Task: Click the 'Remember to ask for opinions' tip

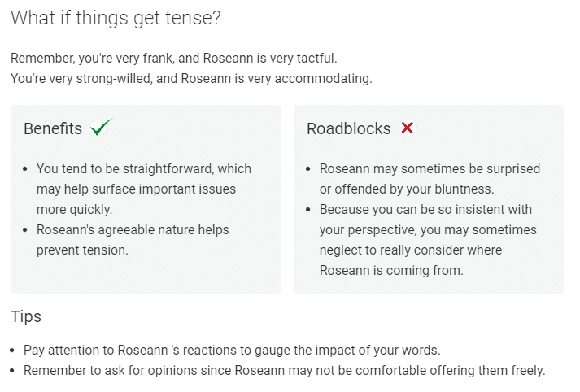Action: [285, 370]
